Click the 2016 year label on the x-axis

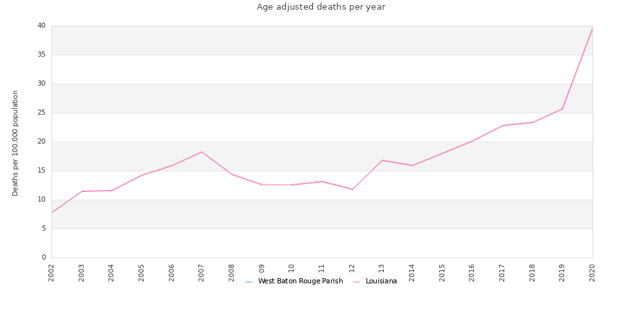click(x=472, y=272)
